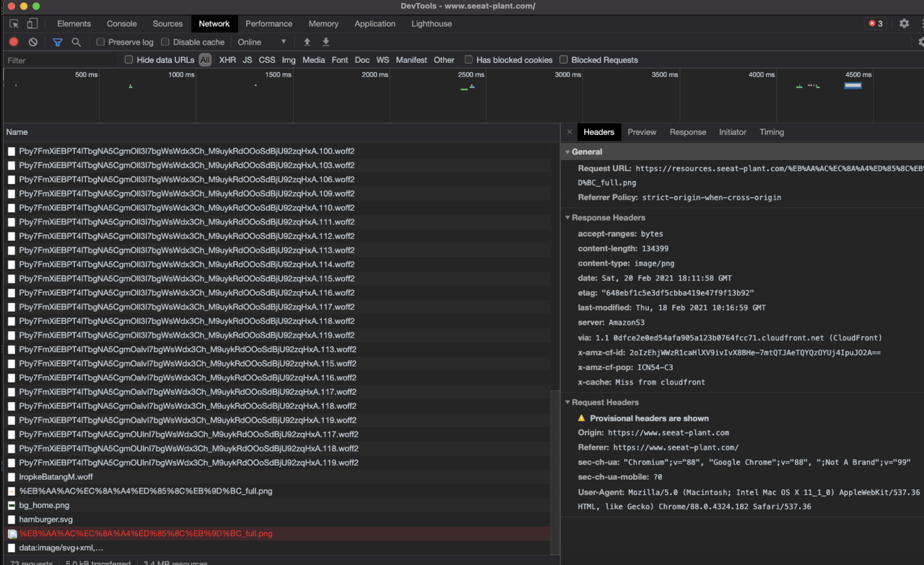Click the highlighted bar near 4500 ms in timeline

pyautogui.click(x=853, y=86)
